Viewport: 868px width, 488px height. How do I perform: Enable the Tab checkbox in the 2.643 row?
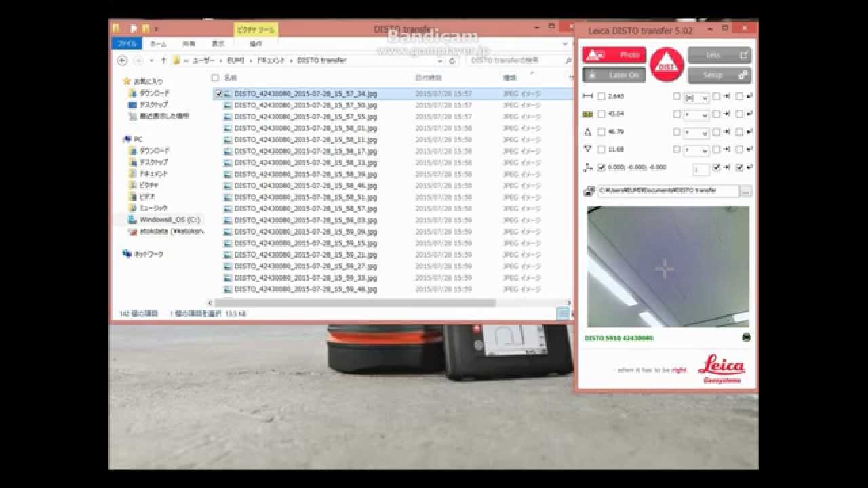(x=716, y=96)
